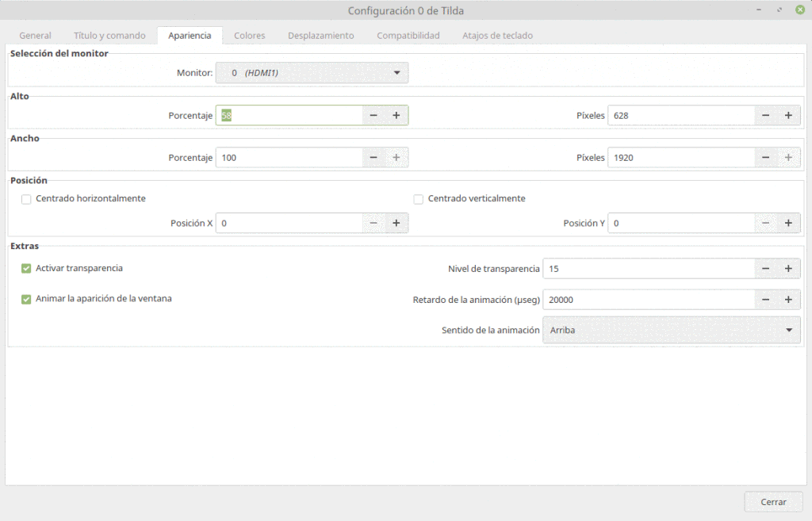Uncheck Animar la aparición de la ventana
812x521 pixels.
point(26,299)
